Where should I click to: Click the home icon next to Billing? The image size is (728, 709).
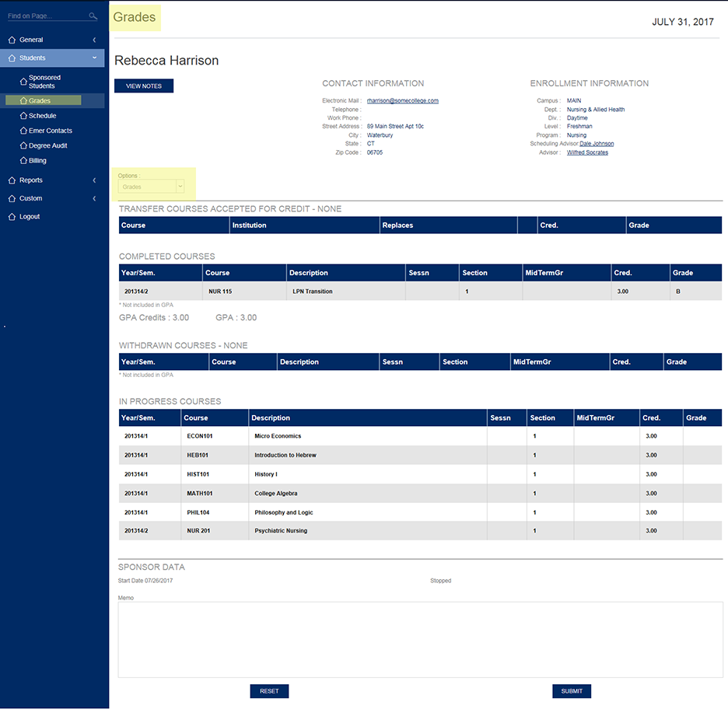point(23,161)
